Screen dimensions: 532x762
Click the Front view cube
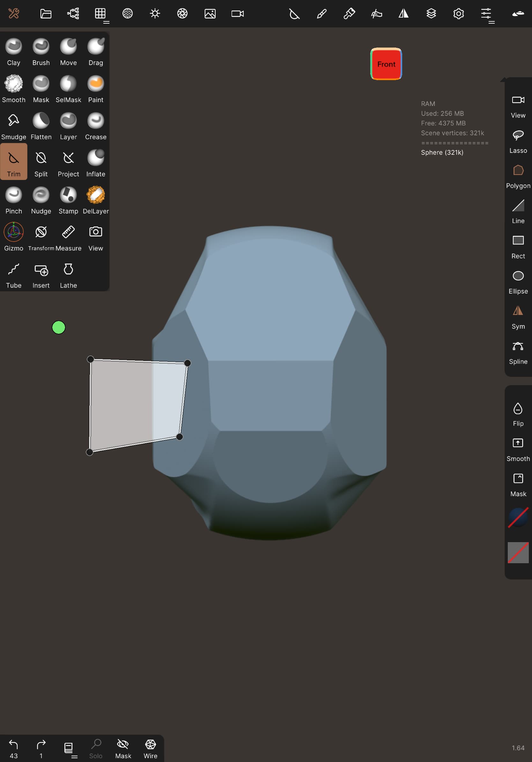pos(386,64)
